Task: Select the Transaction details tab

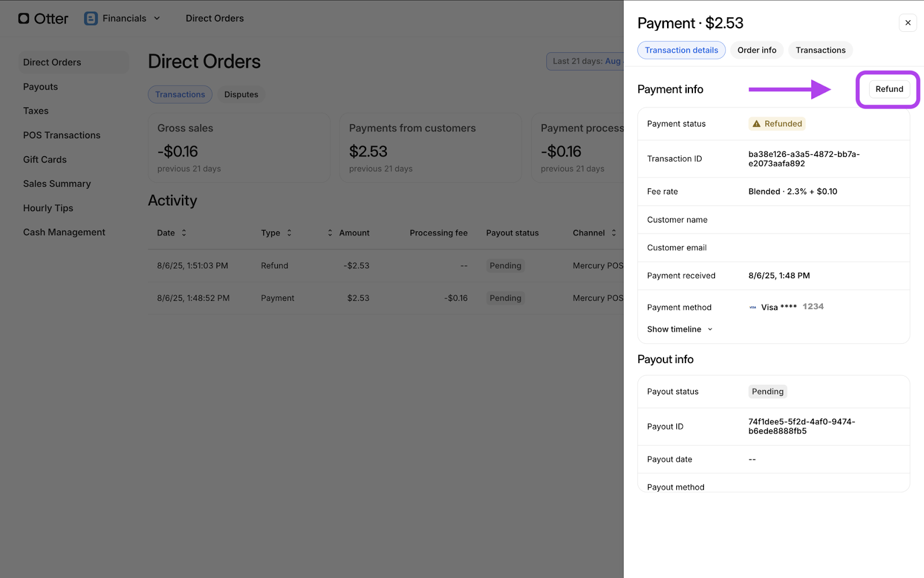Action: [x=681, y=50]
